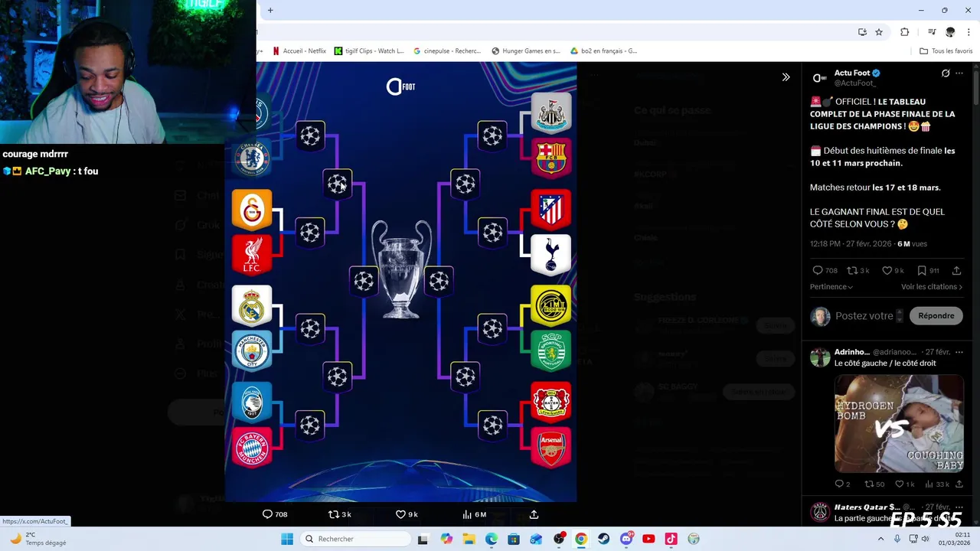Screen dimensions: 980x551
Task: Open YouTube app from the taskbar
Action: [648, 539]
